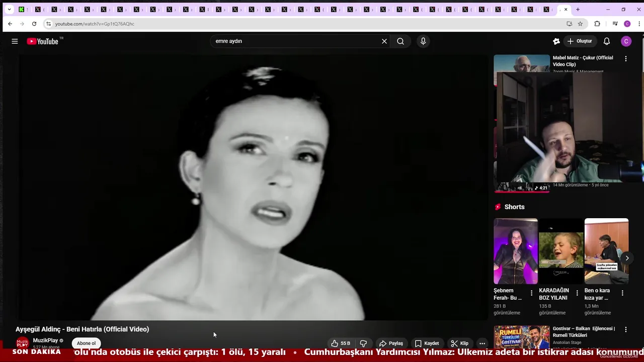Open options for the Gostivar Rumeli Türküleri video

point(626,329)
